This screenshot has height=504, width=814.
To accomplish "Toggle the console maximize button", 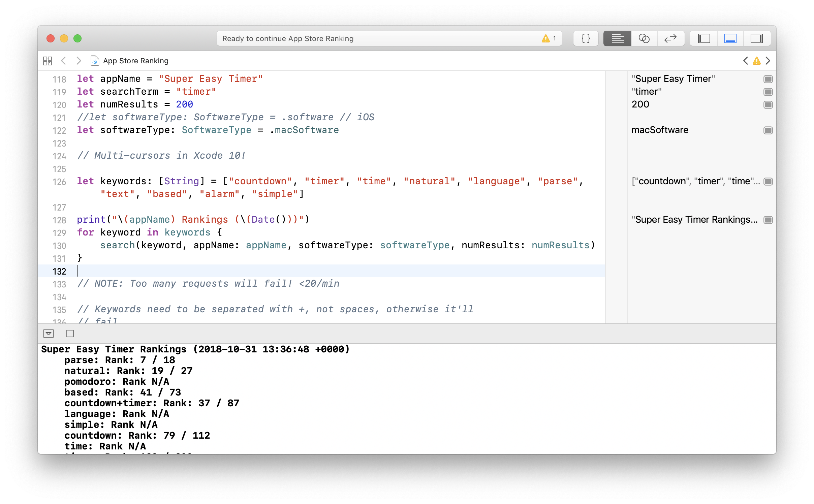I will pos(69,333).
